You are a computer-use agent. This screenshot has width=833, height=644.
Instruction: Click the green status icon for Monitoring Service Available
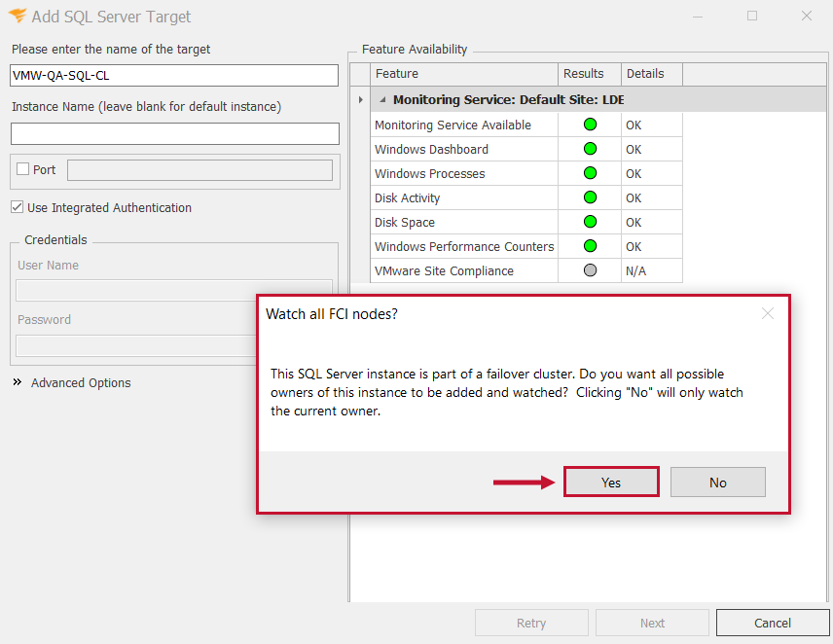589,125
